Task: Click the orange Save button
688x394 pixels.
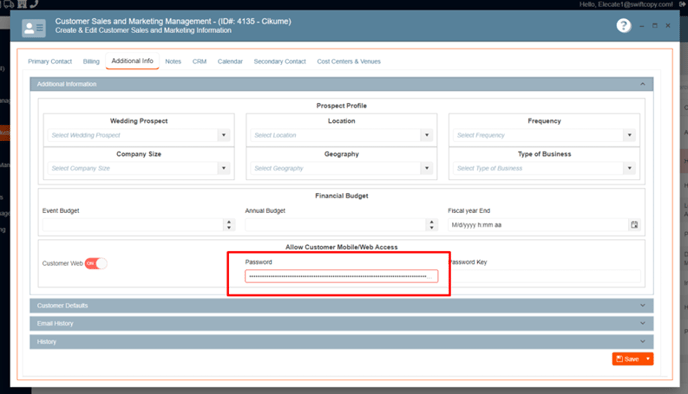Action: tap(627, 359)
